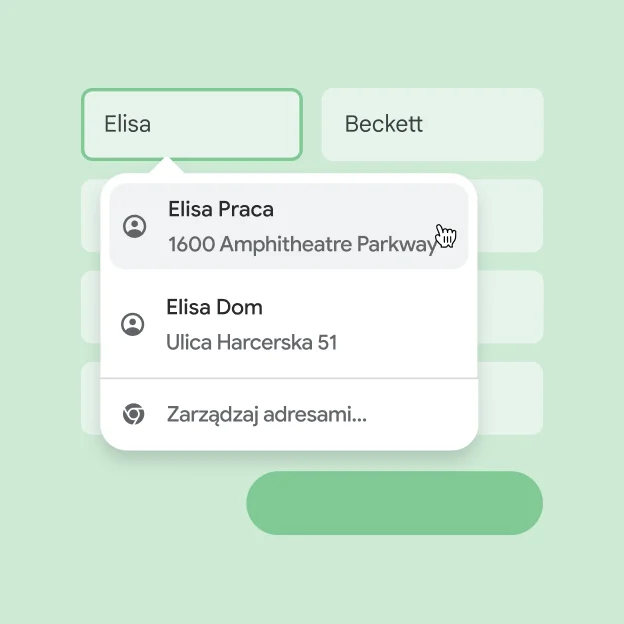This screenshot has width=624, height=624.
Task: Click the popup's pointer arrow below Elisa field
Action: 169,166
